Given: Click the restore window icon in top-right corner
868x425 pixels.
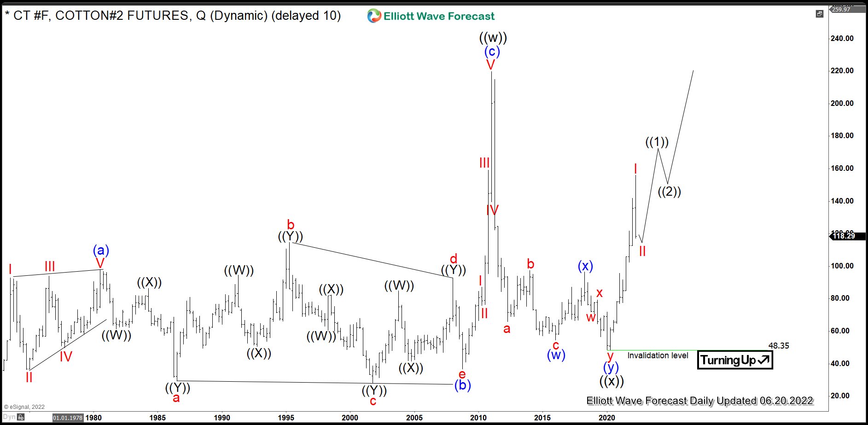Looking at the screenshot, I should click(x=820, y=14).
